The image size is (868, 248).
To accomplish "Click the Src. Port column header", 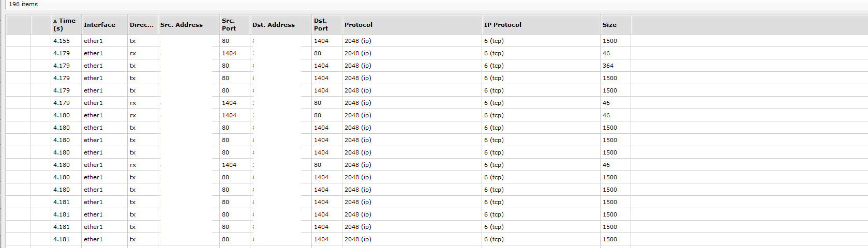I will coord(235,25).
